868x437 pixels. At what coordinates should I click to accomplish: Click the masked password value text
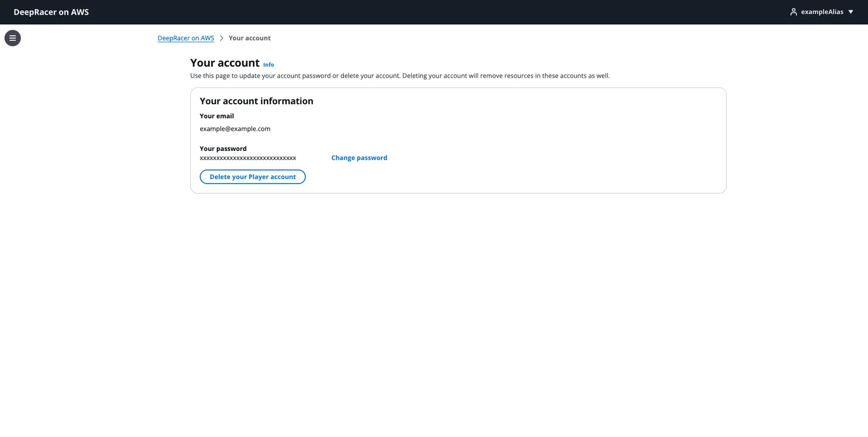(x=248, y=158)
